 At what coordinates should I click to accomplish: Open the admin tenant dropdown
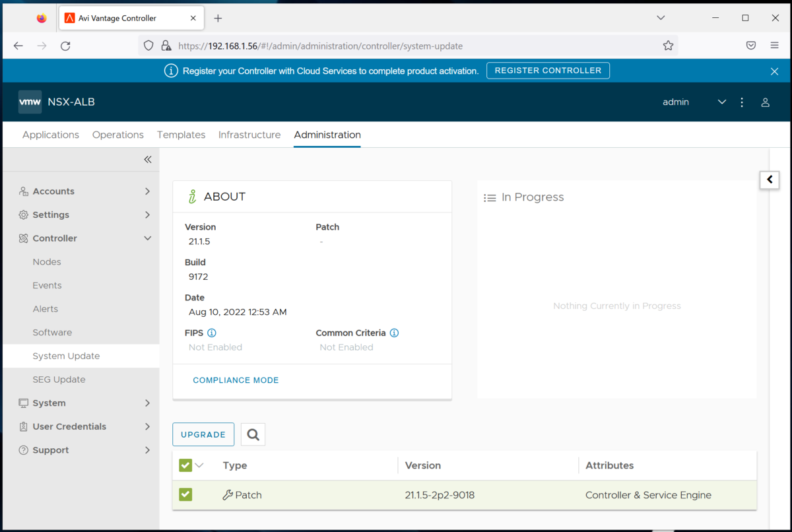point(722,102)
